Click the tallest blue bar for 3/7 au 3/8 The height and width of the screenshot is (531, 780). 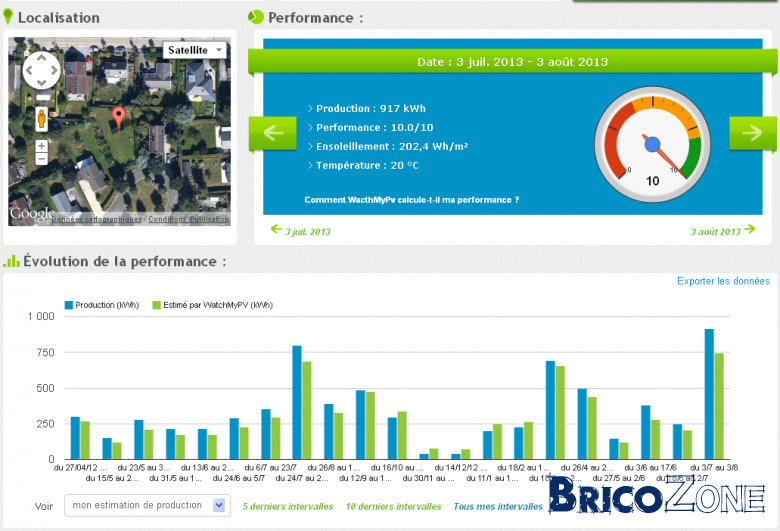click(709, 394)
